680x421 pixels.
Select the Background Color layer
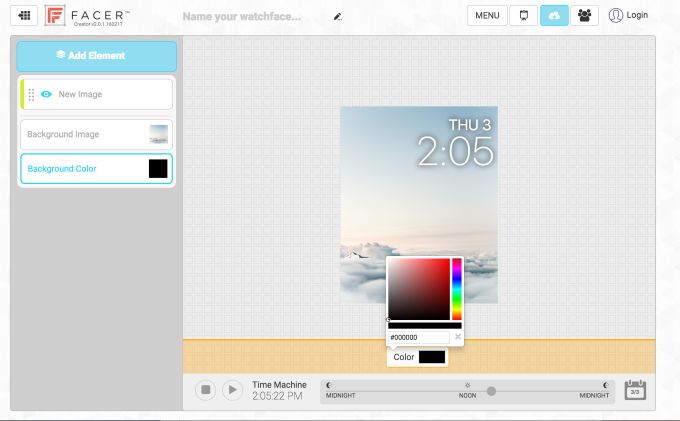(96, 169)
